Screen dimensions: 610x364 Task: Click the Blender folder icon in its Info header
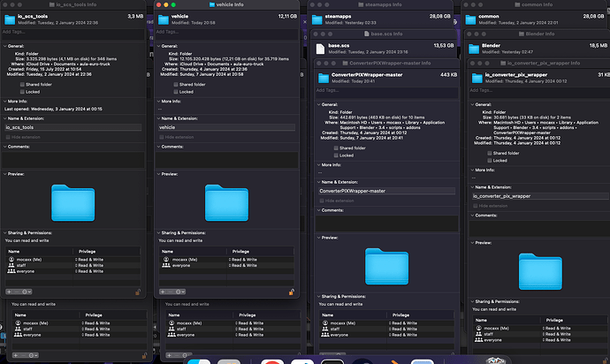tap(474, 49)
